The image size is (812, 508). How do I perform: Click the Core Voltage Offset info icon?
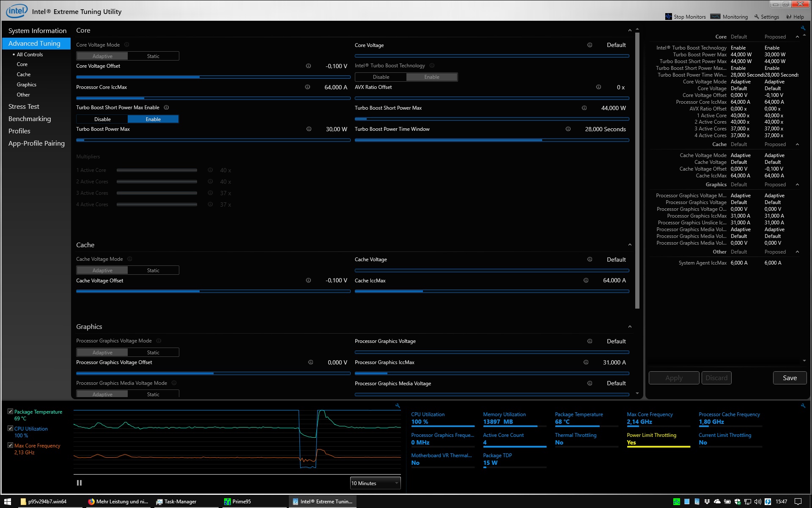[x=308, y=66]
